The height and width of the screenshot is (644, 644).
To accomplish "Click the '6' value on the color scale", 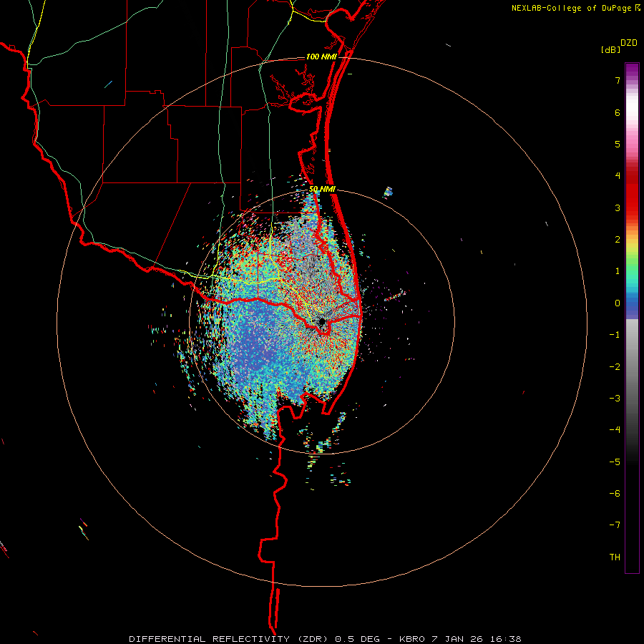I will [618, 112].
